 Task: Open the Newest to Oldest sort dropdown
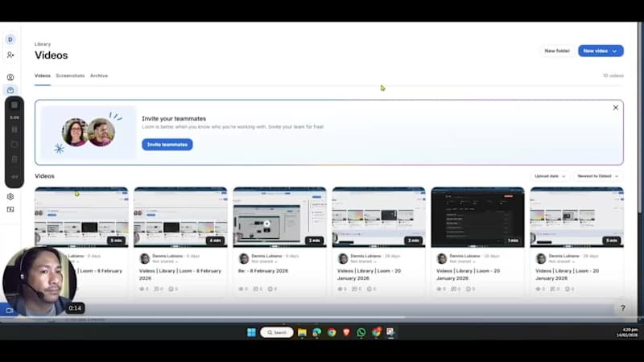coord(597,176)
